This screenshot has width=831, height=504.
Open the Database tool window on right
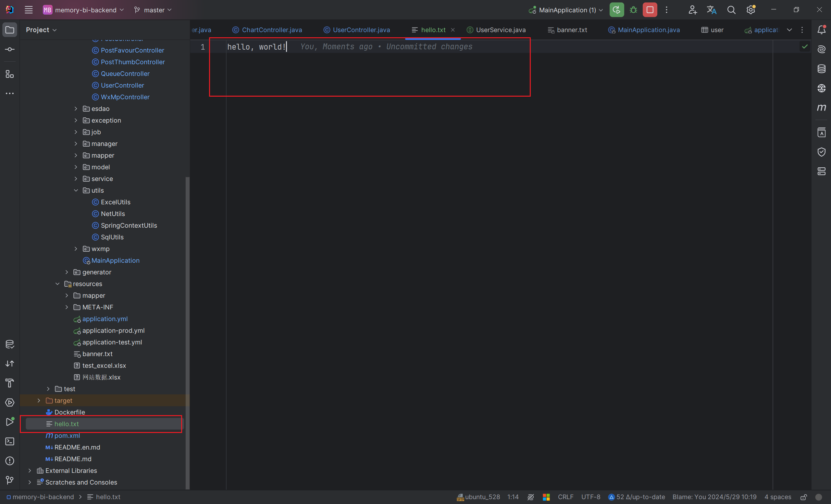pyautogui.click(x=822, y=69)
